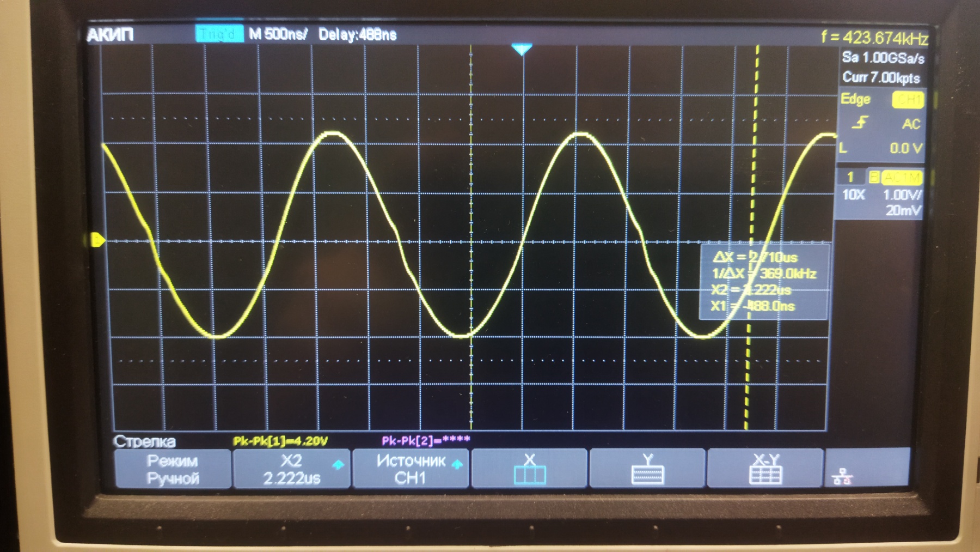Click the X2 adjust knob indicator arrow
The width and height of the screenshot is (980, 552).
338,465
